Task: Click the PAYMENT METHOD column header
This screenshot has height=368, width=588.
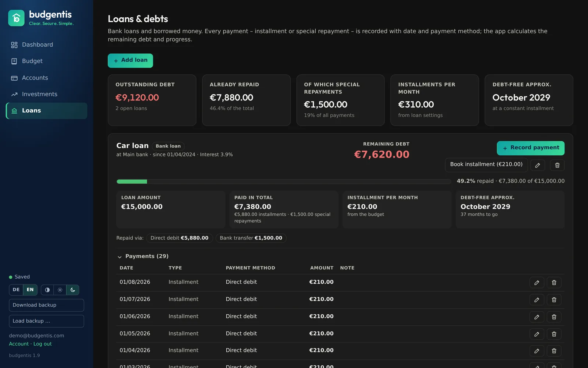Action: click(250, 268)
